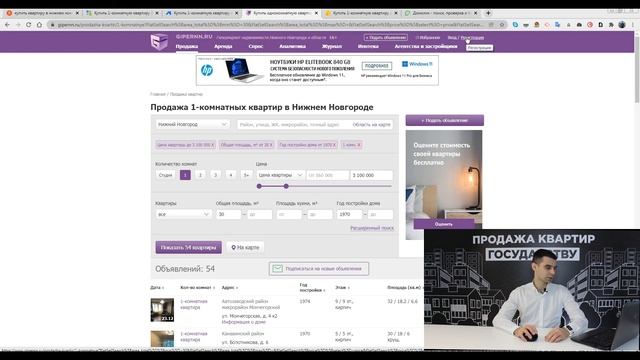Open the Расширенный поиск link
This screenshot has height=360, width=640.
(372, 228)
